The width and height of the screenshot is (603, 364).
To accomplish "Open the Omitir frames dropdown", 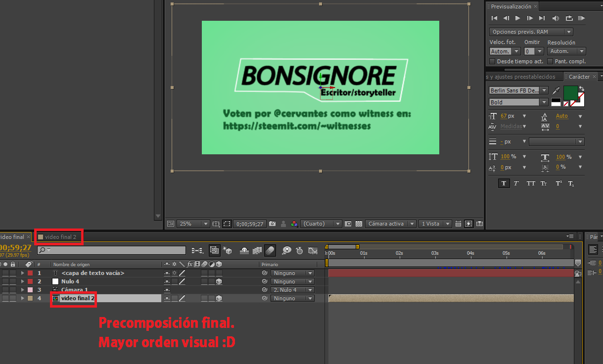I will (534, 51).
